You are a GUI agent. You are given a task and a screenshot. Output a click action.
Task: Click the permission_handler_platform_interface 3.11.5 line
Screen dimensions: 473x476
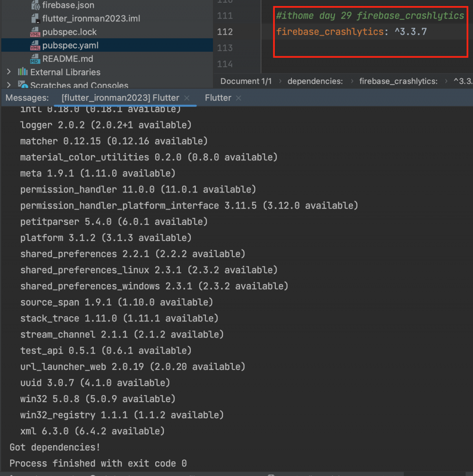pos(189,205)
